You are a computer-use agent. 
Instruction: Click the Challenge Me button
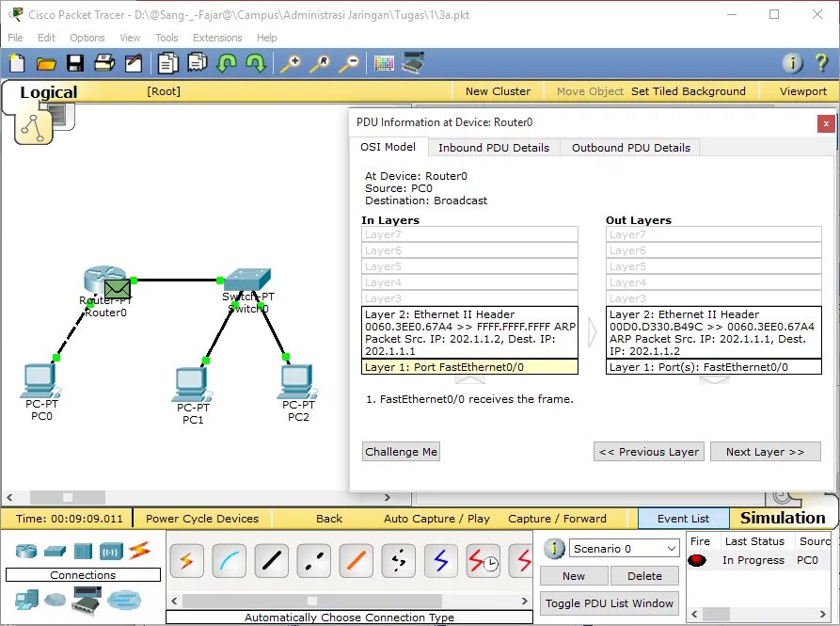click(x=402, y=452)
